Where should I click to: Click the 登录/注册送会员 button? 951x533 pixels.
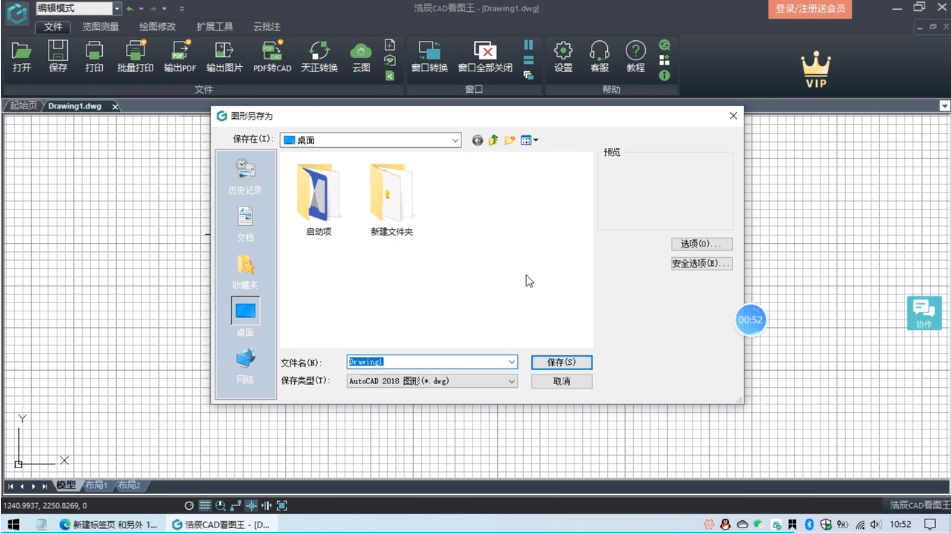[x=810, y=8]
